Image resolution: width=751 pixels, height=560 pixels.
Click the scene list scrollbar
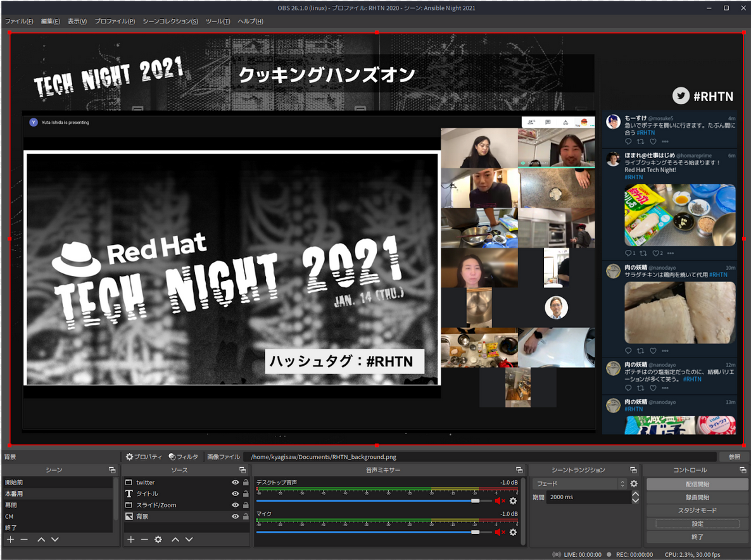tap(115, 498)
